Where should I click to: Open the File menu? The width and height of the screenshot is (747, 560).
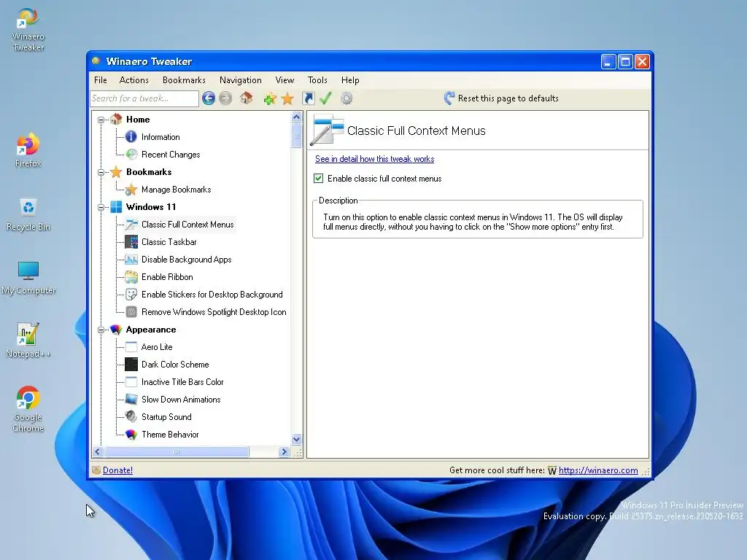[x=101, y=80]
